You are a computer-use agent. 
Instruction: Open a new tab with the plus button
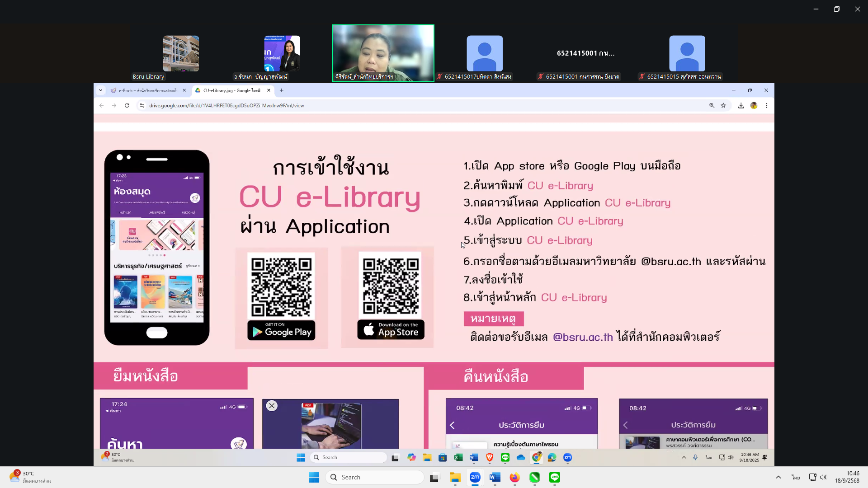click(x=282, y=90)
